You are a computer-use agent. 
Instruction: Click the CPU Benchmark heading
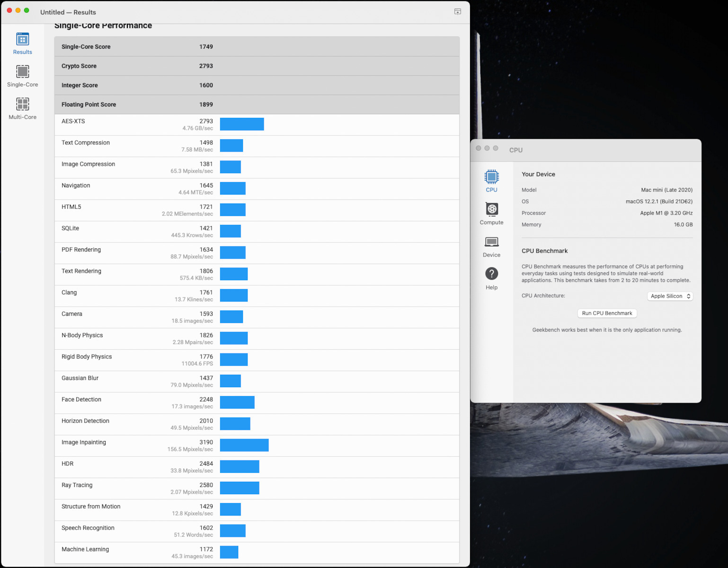click(544, 251)
